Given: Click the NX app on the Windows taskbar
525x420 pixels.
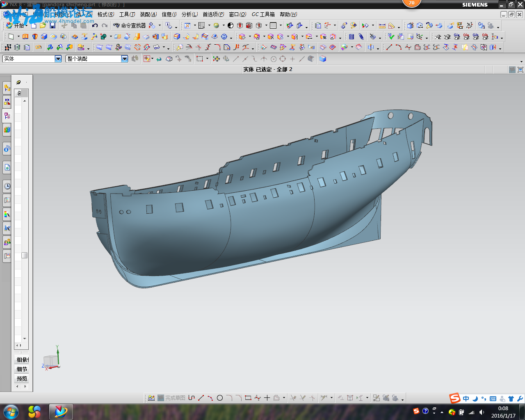Looking at the screenshot, I should point(61,411).
